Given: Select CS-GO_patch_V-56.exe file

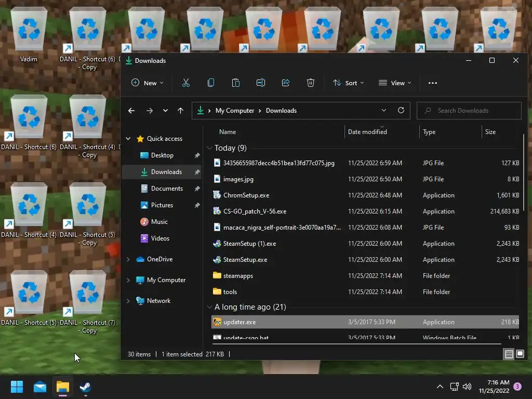Looking at the screenshot, I should [x=255, y=211].
